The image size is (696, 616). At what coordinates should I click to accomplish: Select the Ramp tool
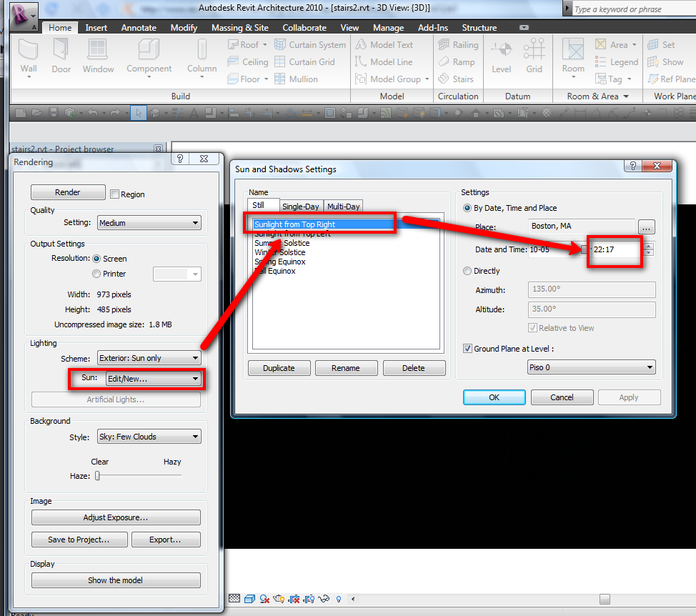(x=457, y=62)
